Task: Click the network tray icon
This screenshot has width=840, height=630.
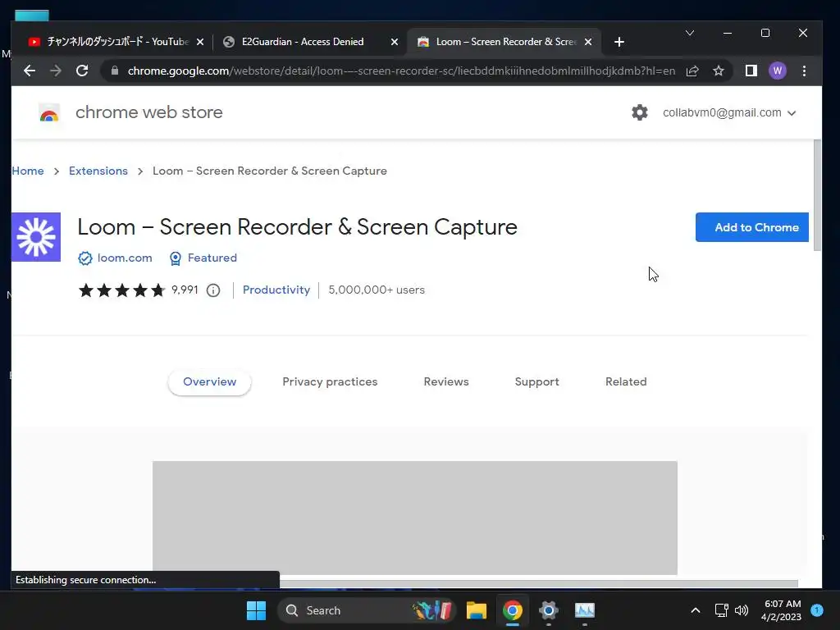Action: 722,610
